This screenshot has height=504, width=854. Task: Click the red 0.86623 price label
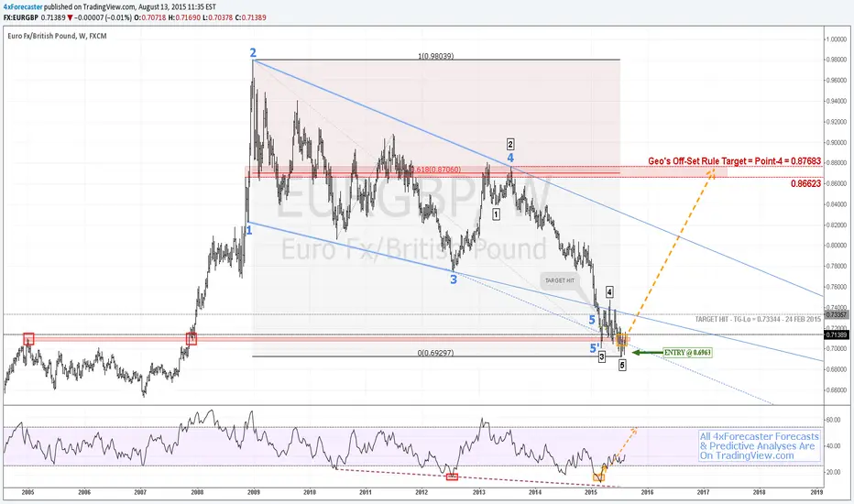(x=805, y=183)
